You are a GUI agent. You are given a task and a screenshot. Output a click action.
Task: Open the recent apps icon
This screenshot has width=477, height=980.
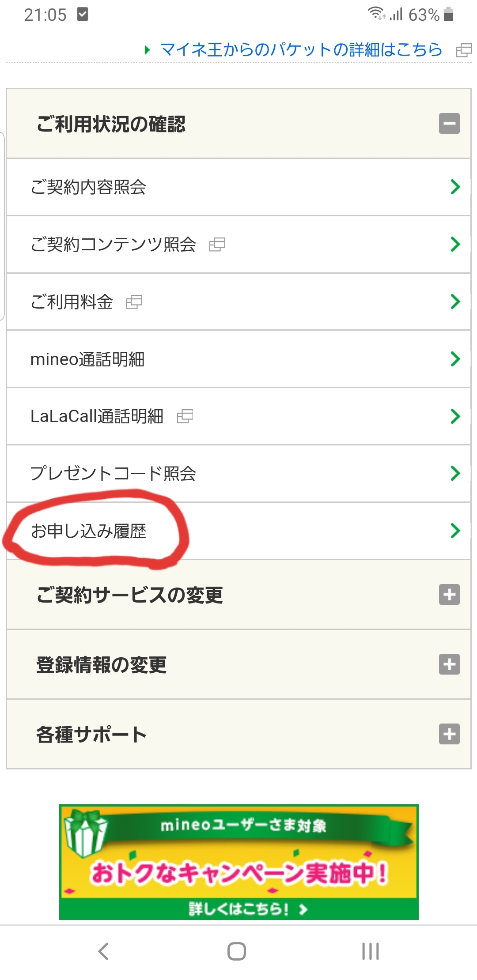[x=370, y=951]
